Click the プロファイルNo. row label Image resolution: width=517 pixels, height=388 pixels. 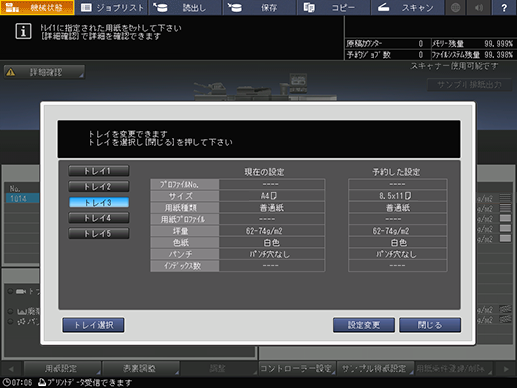pos(185,184)
